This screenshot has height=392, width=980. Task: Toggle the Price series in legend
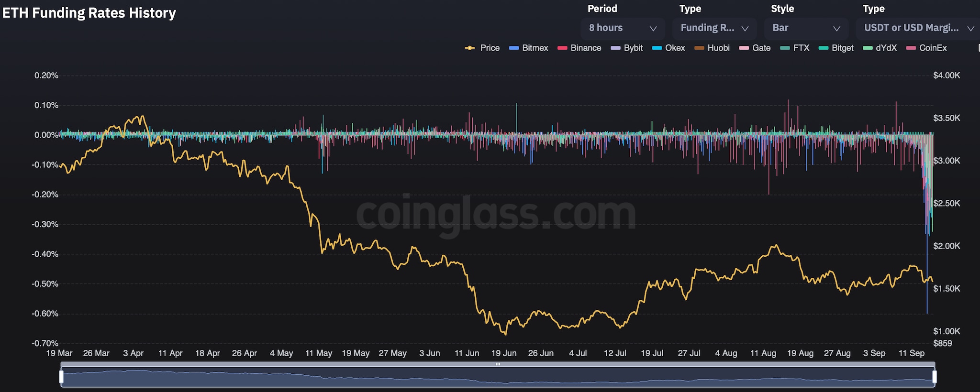point(482,48)
